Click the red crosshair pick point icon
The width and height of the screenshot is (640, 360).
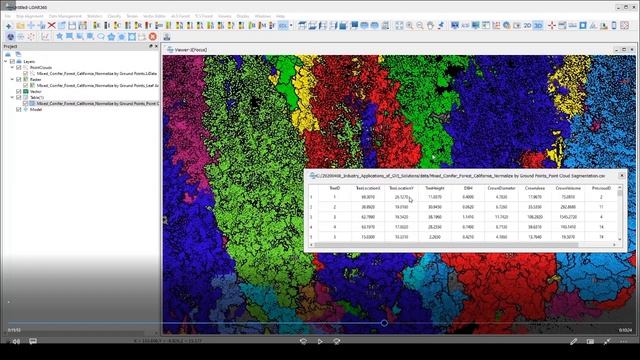(x=552, y=26)
